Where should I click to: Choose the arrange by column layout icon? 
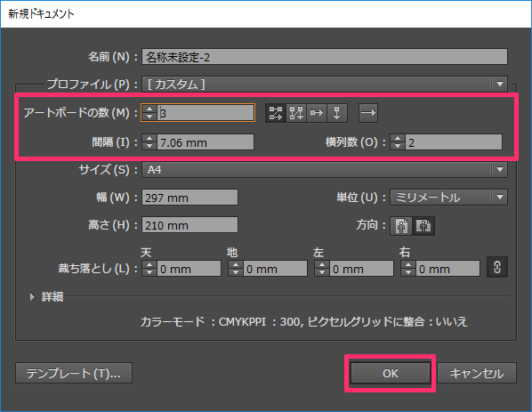(337, 113)
